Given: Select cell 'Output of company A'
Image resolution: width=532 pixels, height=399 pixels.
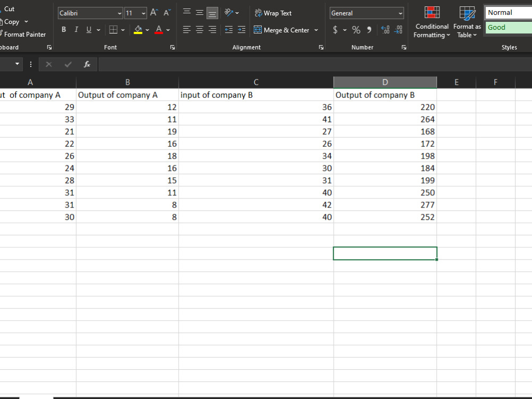Looking at the screenshot, I should pyautogui.click(x=128, y=95).
